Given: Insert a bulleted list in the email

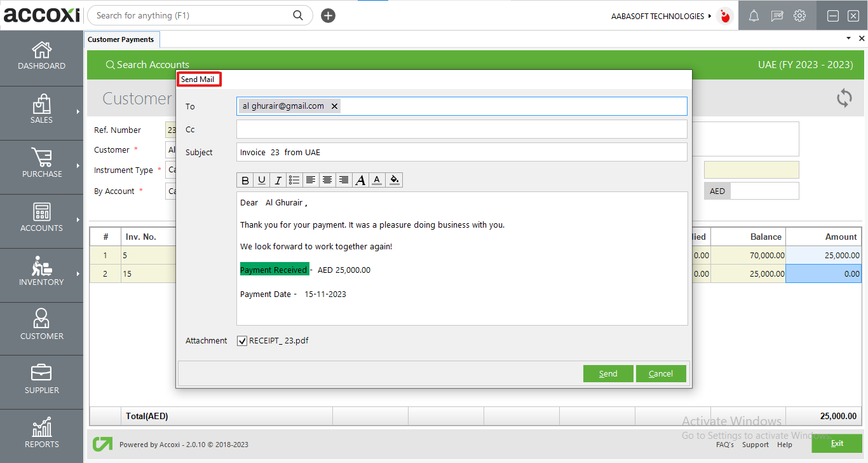Looking at the screenshot, I should pos(294,179).
